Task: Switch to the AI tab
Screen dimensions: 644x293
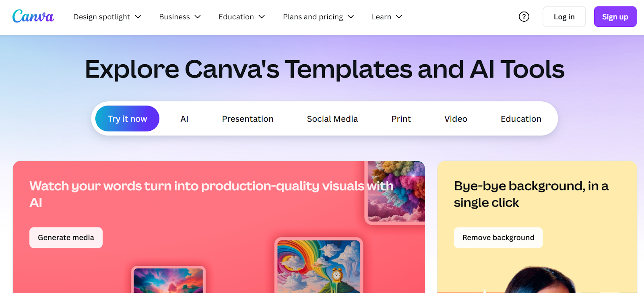Action: 184,119
